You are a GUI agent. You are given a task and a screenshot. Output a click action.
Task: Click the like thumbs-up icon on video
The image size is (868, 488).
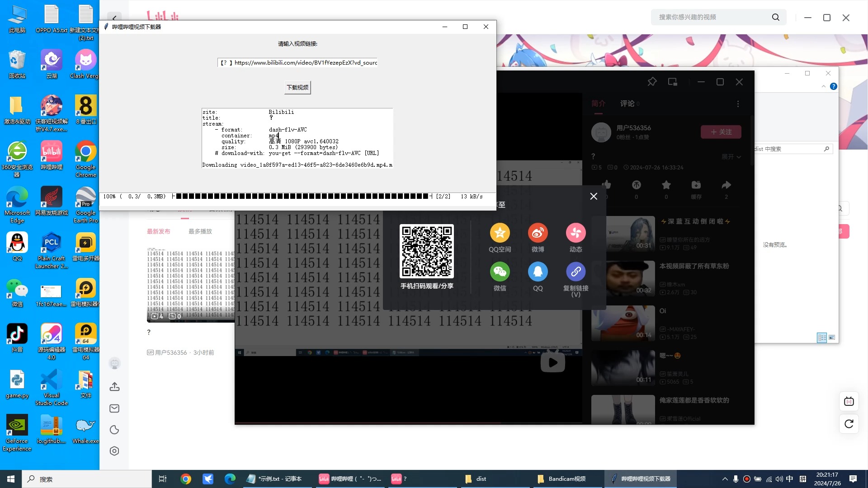[606, 185]
